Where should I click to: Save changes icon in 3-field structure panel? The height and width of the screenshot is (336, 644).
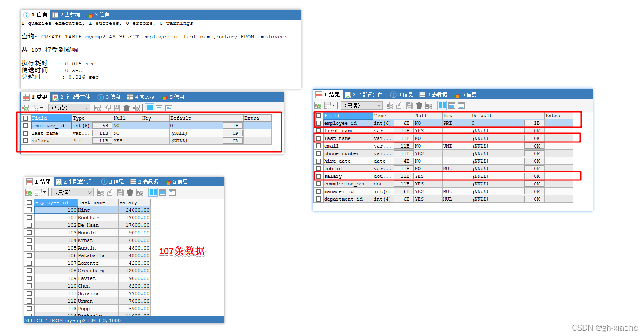point(117,108)
